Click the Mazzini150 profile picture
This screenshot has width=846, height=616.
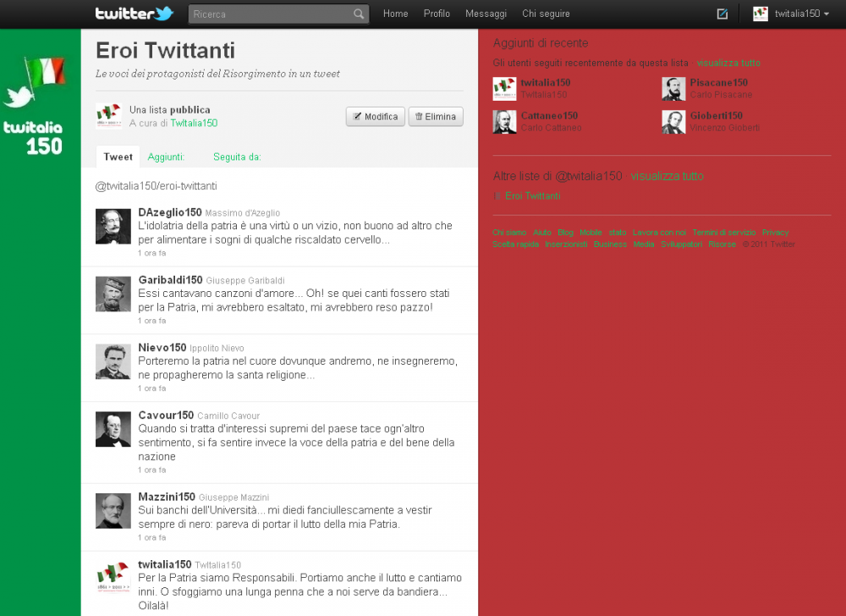click(x=113, y=511)
